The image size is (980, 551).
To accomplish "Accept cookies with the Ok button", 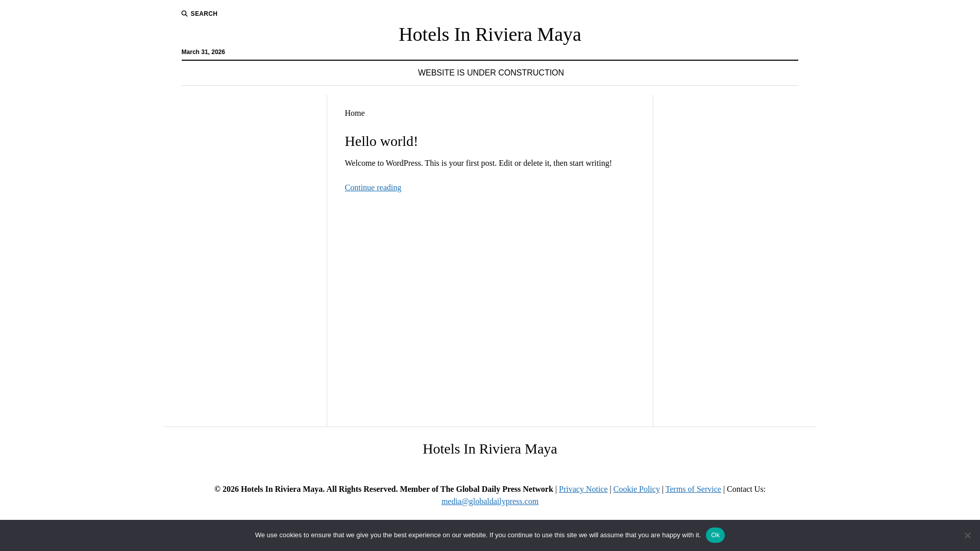I will click(x=715, y=535).
